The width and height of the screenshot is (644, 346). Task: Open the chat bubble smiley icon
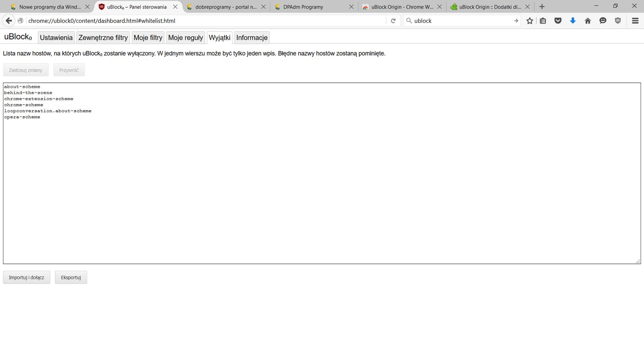(603, 21)
